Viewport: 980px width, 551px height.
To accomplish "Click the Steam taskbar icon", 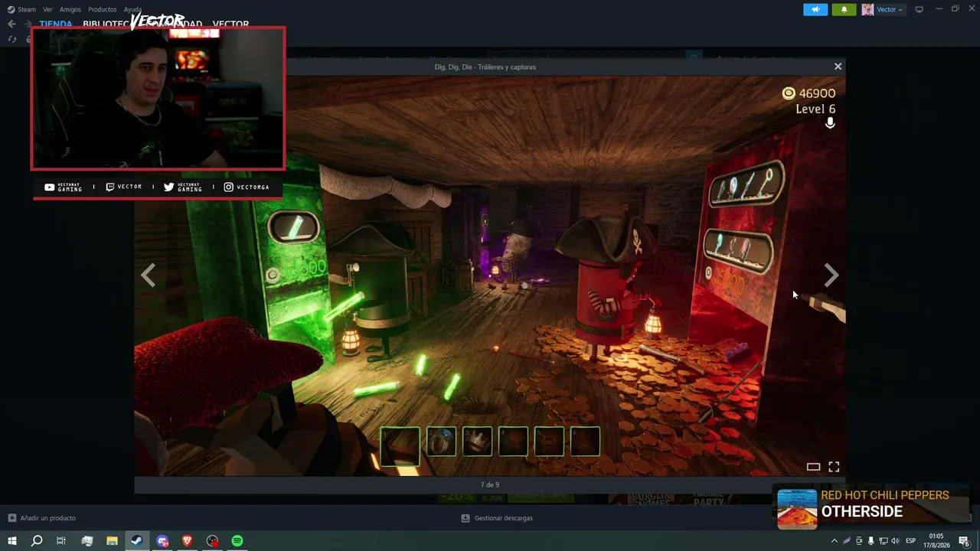I will pos(137,541).
